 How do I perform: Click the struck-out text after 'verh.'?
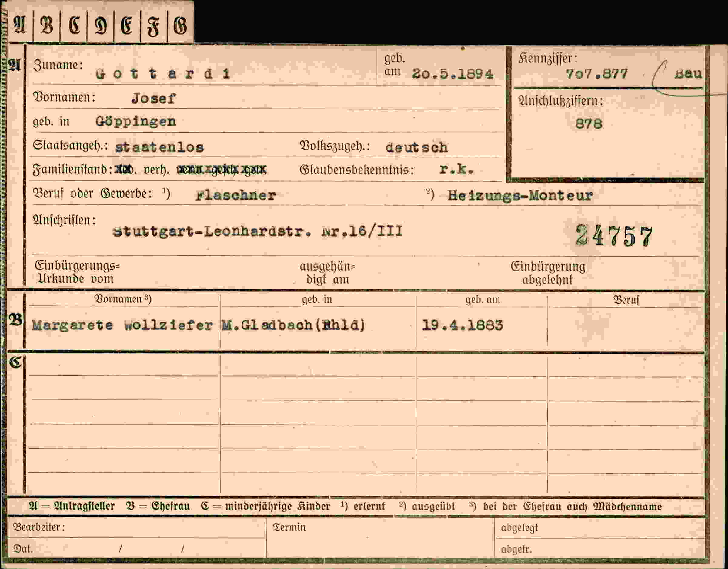(x=221, y=170)
